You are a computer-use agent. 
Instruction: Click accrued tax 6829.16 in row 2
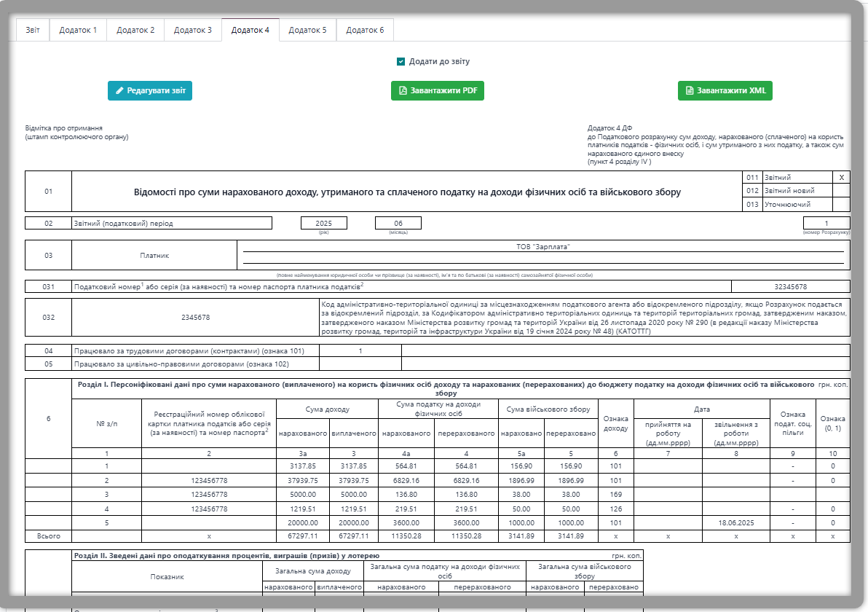406,481
